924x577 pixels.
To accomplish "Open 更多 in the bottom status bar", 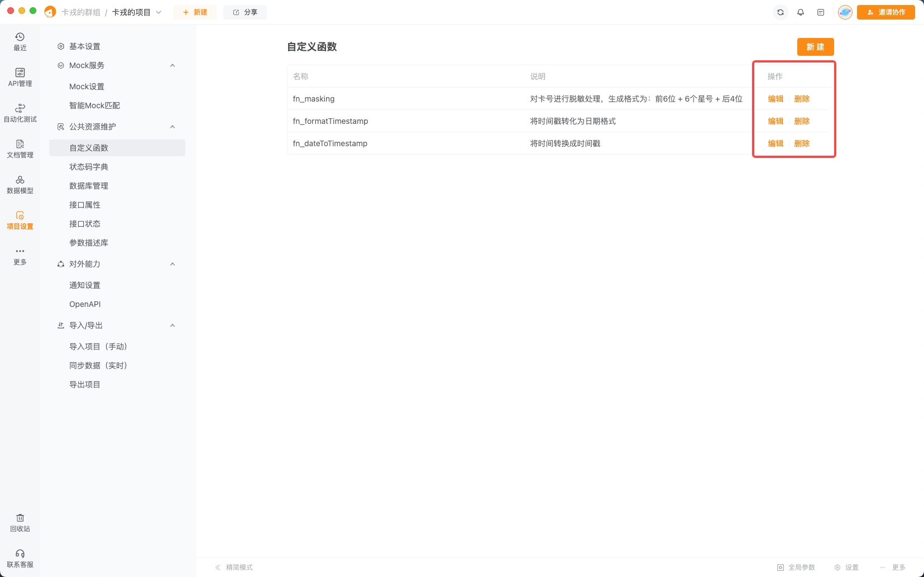I will [x=893, y=568].
